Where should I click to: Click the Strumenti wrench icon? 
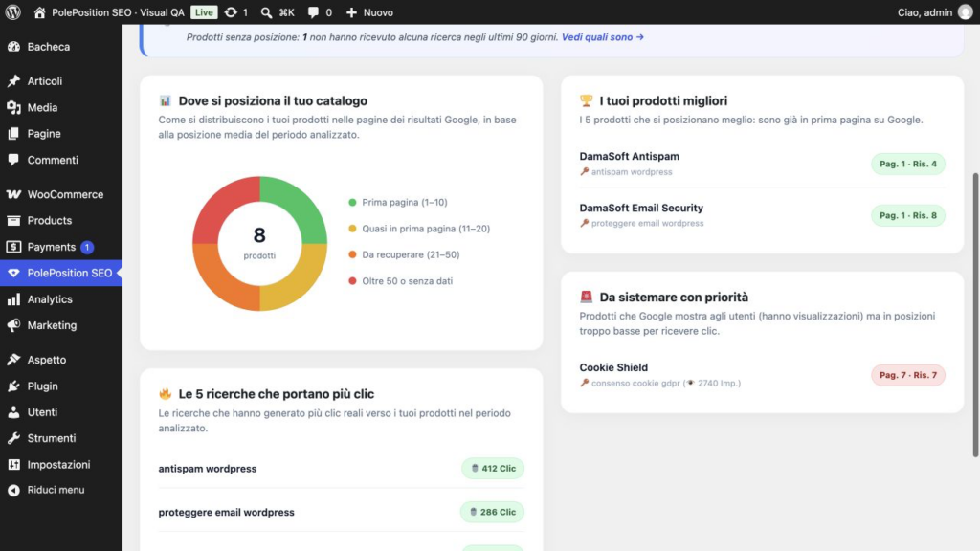[13, 438]
